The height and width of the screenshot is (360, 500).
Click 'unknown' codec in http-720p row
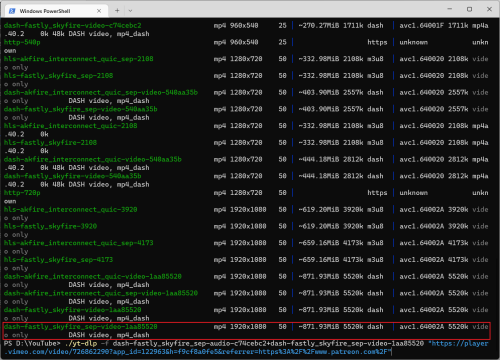[414, 193]
